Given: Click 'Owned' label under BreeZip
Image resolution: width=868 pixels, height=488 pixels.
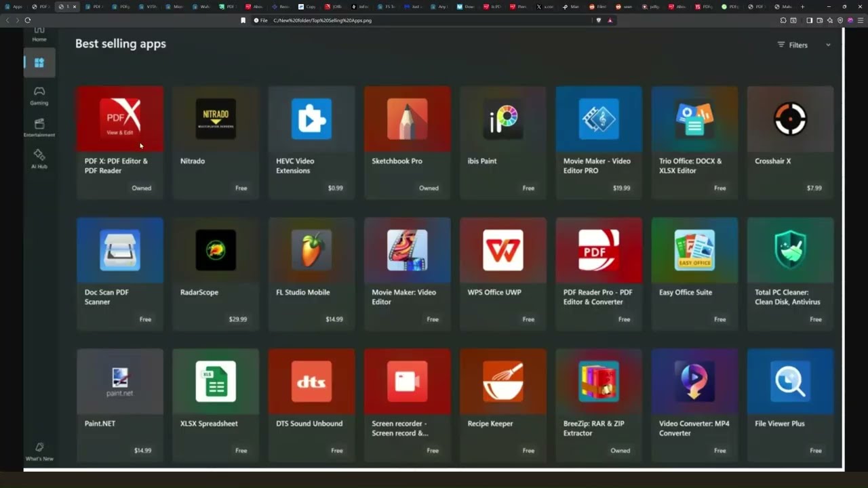Looking at the screenshot, I should point(620,450).
